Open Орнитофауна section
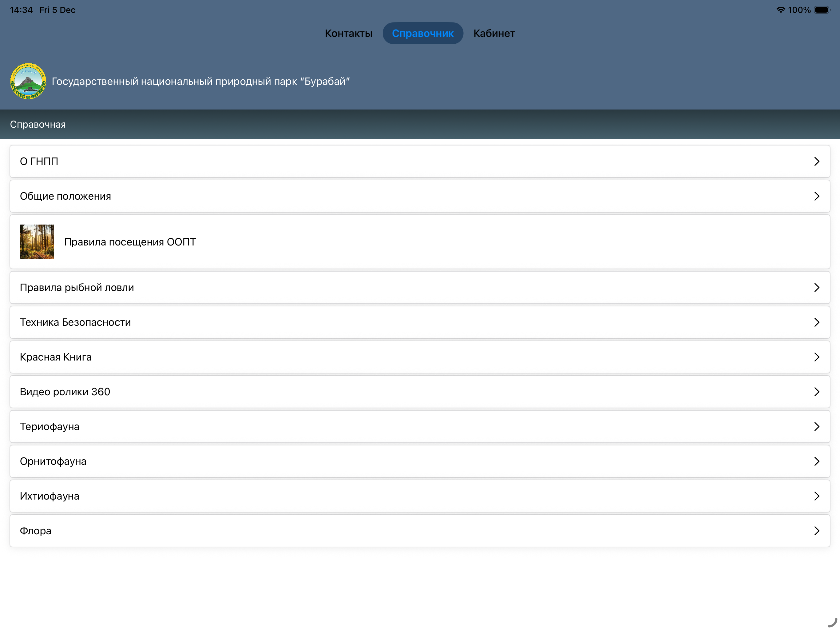 coord(420,461)
